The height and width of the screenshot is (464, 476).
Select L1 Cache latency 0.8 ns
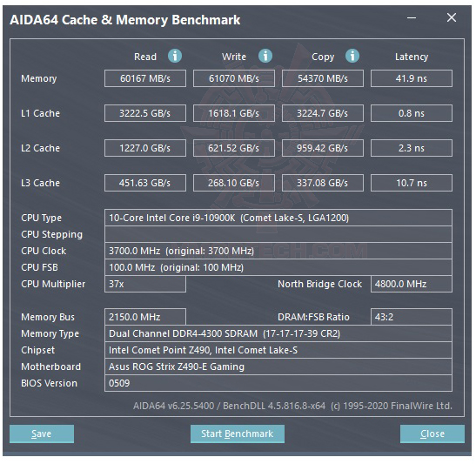[x=412, y=113]
